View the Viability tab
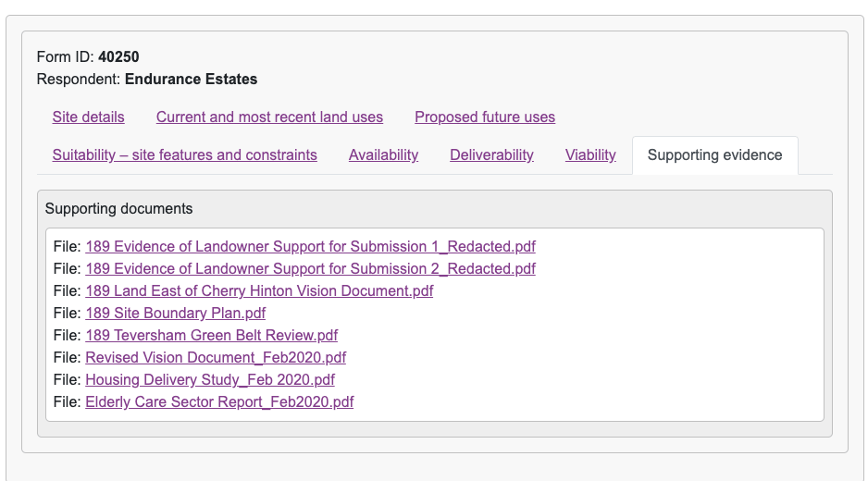The image size is (868, 481). 590,155
